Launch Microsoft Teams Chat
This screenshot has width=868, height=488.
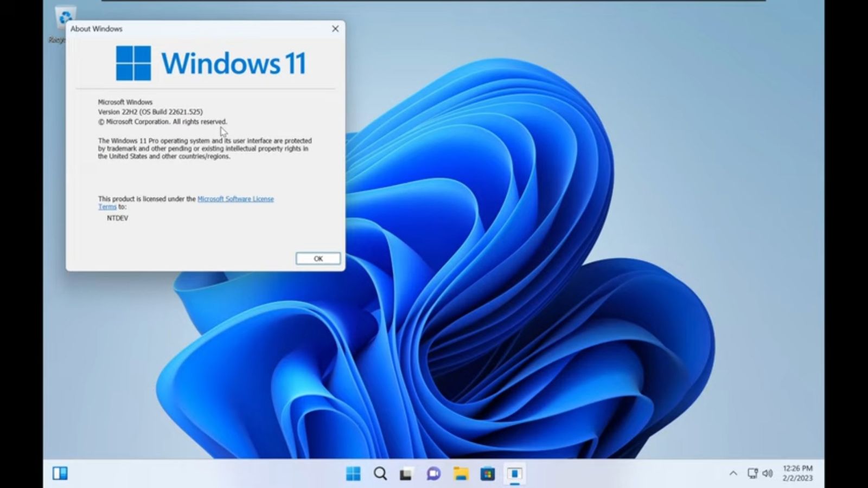point(431,473)
